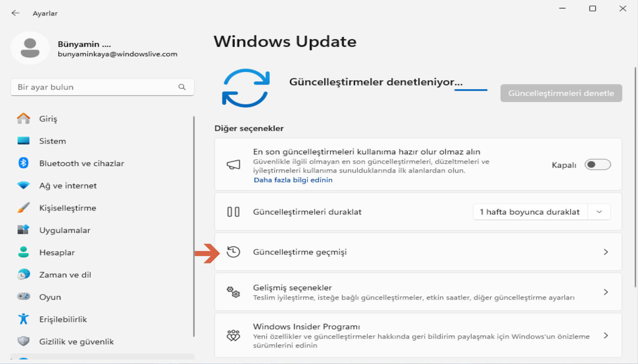
Task: Click the Güncelleştirmeleri denetle button
Action: point(561,93)
